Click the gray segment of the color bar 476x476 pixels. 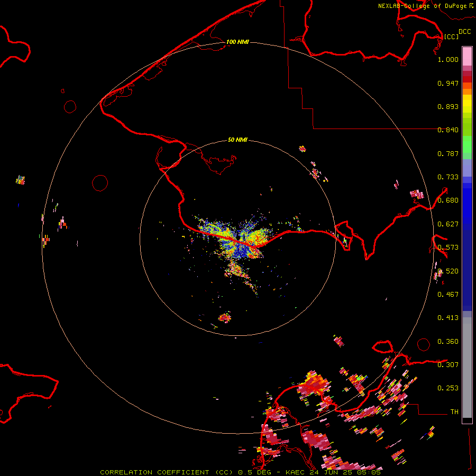(467, 368)
